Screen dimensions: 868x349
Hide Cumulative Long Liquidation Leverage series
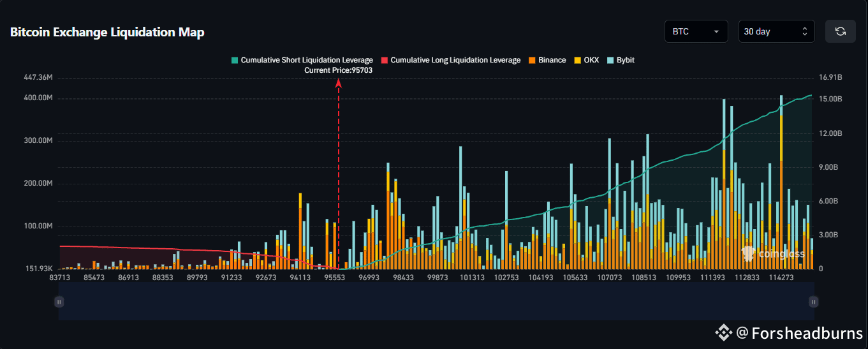[x=455, y=60]
